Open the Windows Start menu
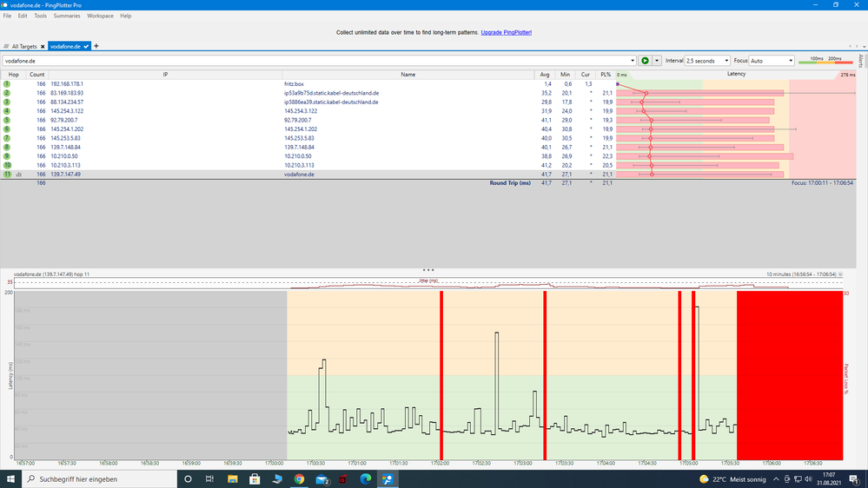Image resolution: width=868 pixels, height=488 pixels. [x=10, y=479]
